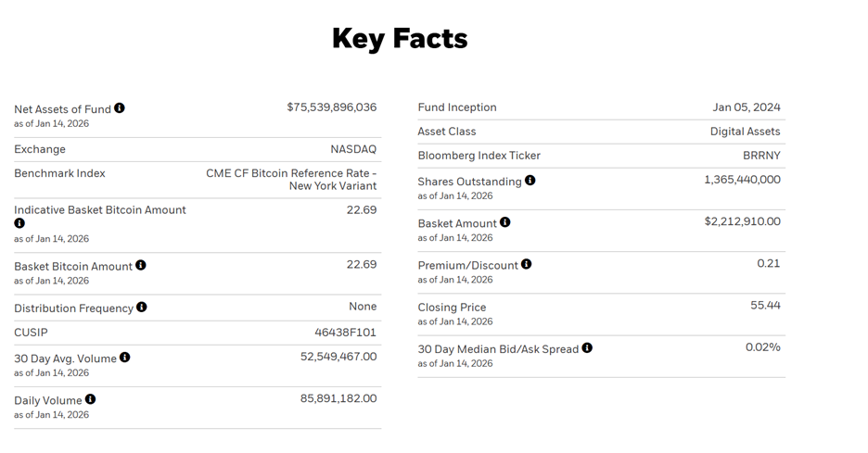This screenshot has height=453, width=868.
Task: Click info icon beside Net Assets of Fund
Action: tap(120, 108)
